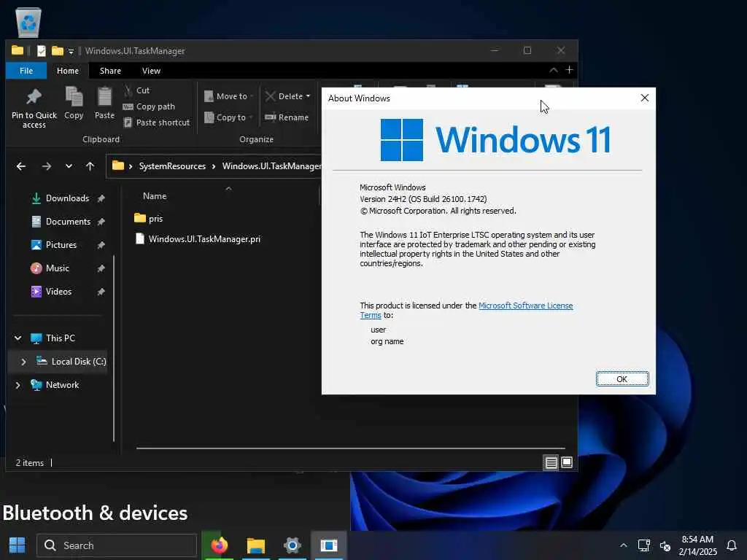The image size is (747, 560).
Task: Open the Copy to dropdown
Action: [x=228, y=117]
